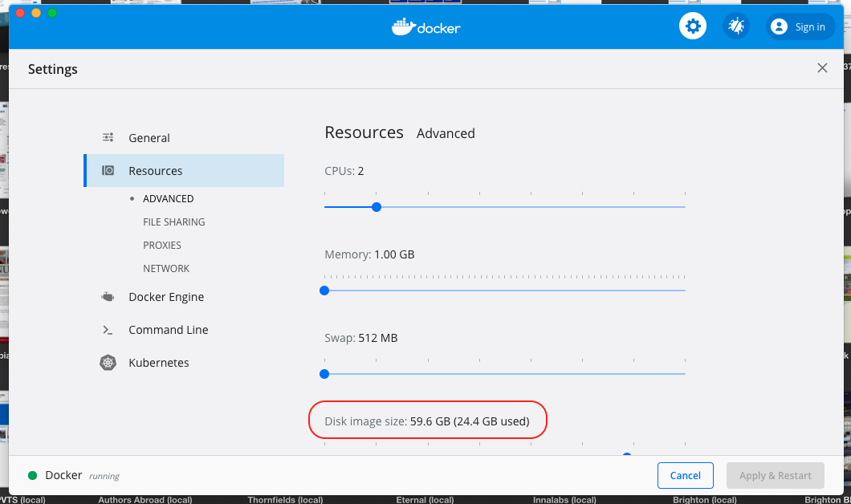Open the FILE SHARING sub-section
851x504 pixels.
173,222
